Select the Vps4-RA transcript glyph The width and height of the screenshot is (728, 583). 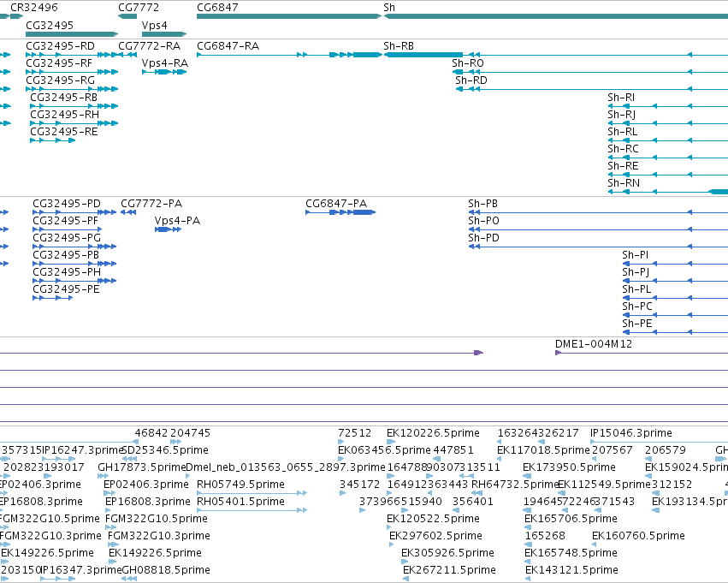(x=164, y=72)
